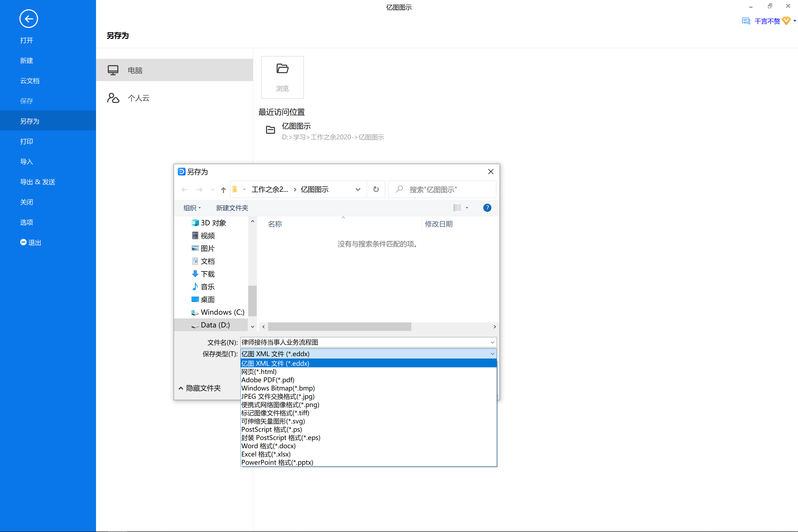
Task: Click the 图片 picture icon
Action: [195, 248]
